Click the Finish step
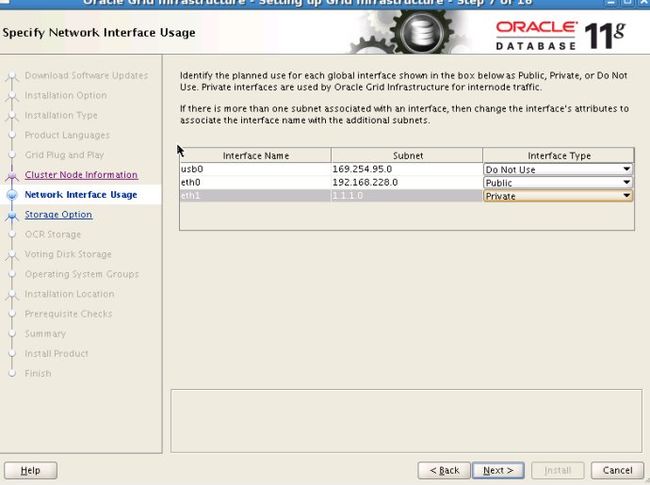This screenshot has width=650, height=485. pos(38,373)
